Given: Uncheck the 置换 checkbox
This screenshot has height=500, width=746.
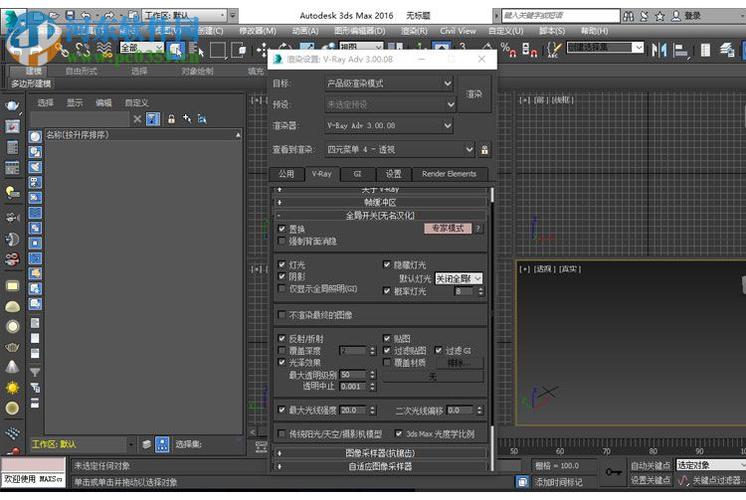Looking at the screenshot, I should pyautogui.click(x=282, y=229).
